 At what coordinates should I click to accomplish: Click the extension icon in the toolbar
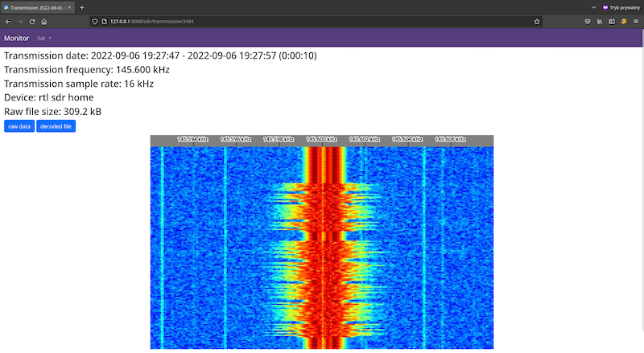[x=624, y=22]
